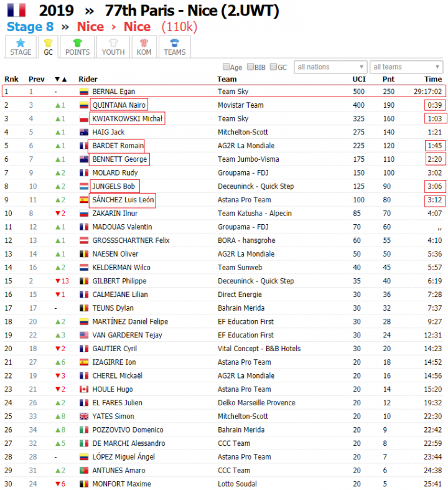Enable the Age checkbox
The image size is (448, 490).
point(226,67)
